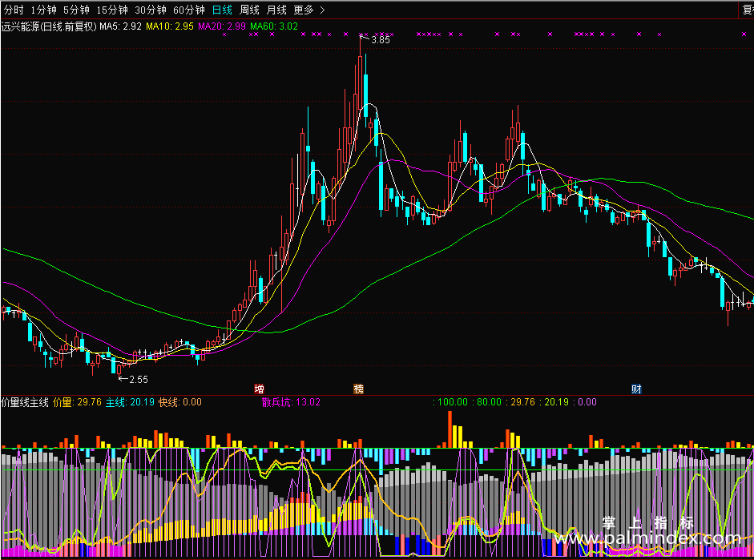Viewport: 754px width, 560px height.
Task: Select the 5分钟 period tab
Action: pyautogui.click(x=76, y=10)
